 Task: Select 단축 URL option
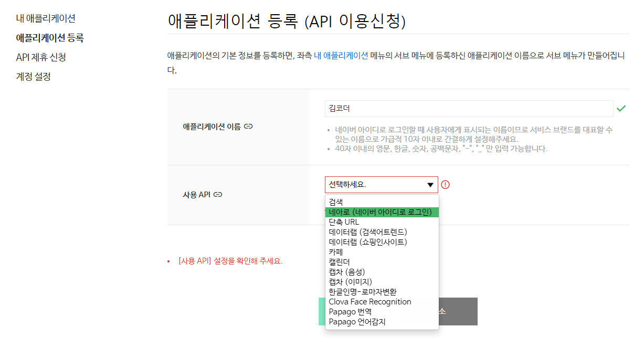382,222
